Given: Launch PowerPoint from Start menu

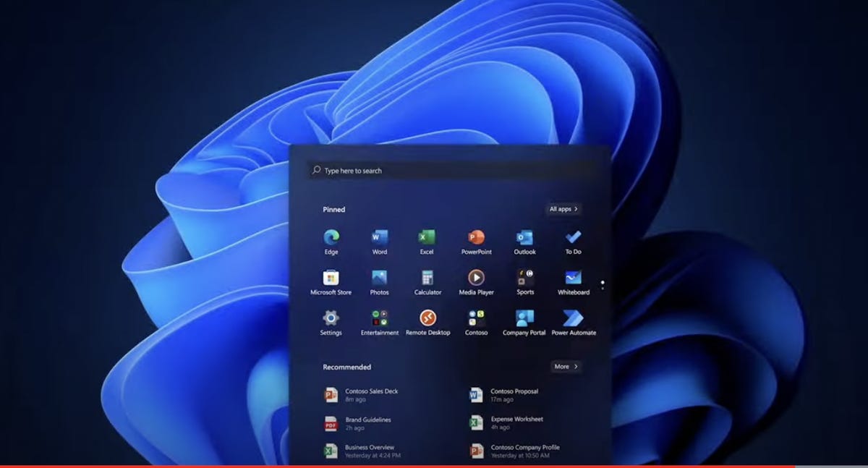Looking at the screenshot, I should coord(476,242).
